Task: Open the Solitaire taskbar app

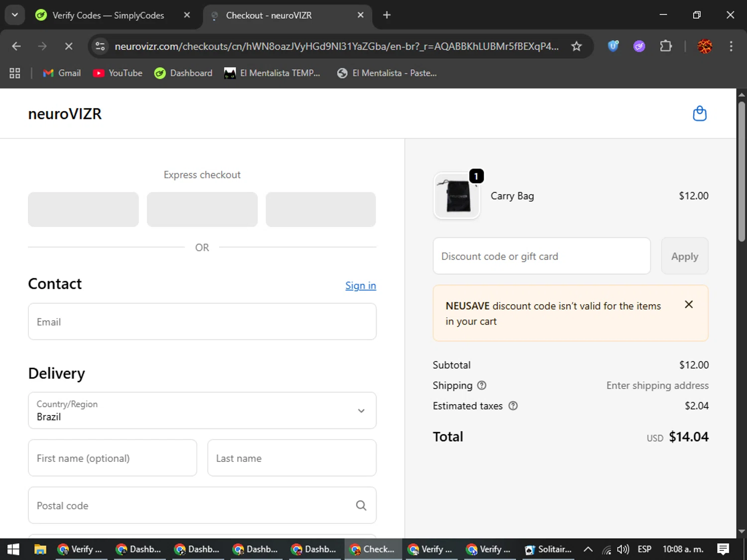Action: [548, 549]
